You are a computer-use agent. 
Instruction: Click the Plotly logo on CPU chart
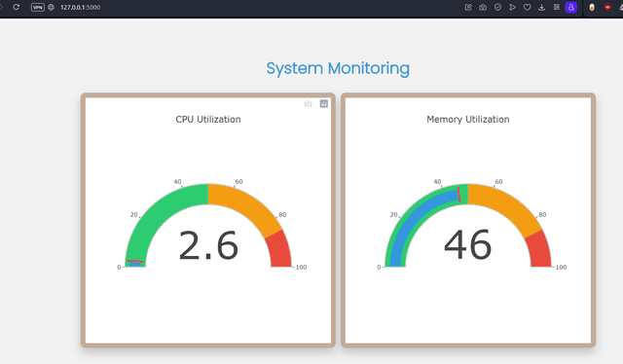pyautogui.click(x=324, y=104)
